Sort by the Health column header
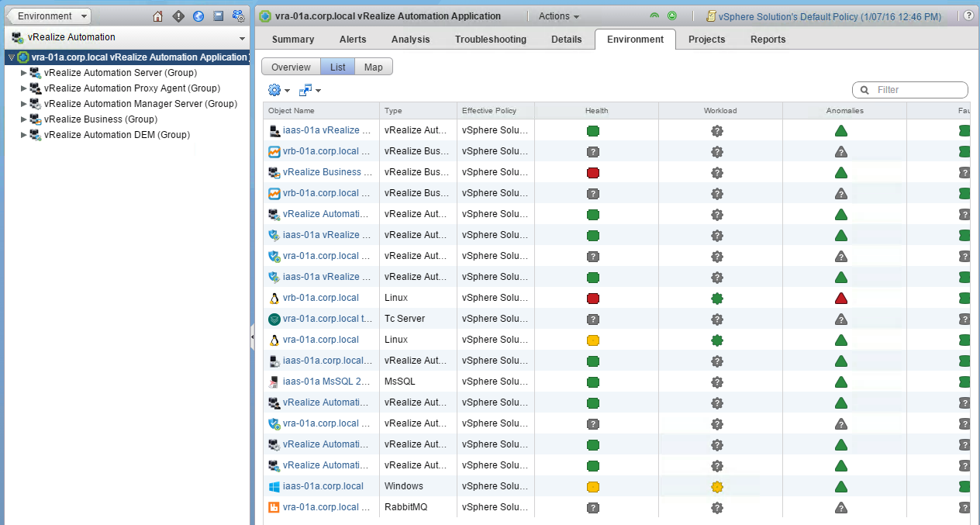 [x=597, y=111]
